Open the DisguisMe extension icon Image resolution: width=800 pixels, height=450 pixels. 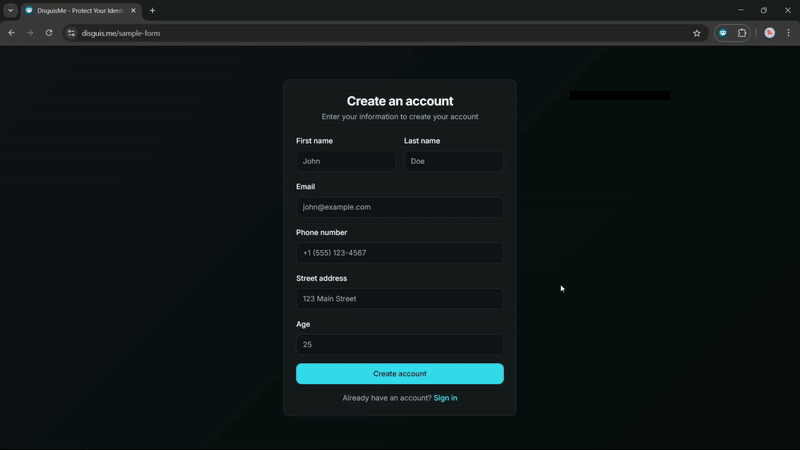click(x=723, y=33)
